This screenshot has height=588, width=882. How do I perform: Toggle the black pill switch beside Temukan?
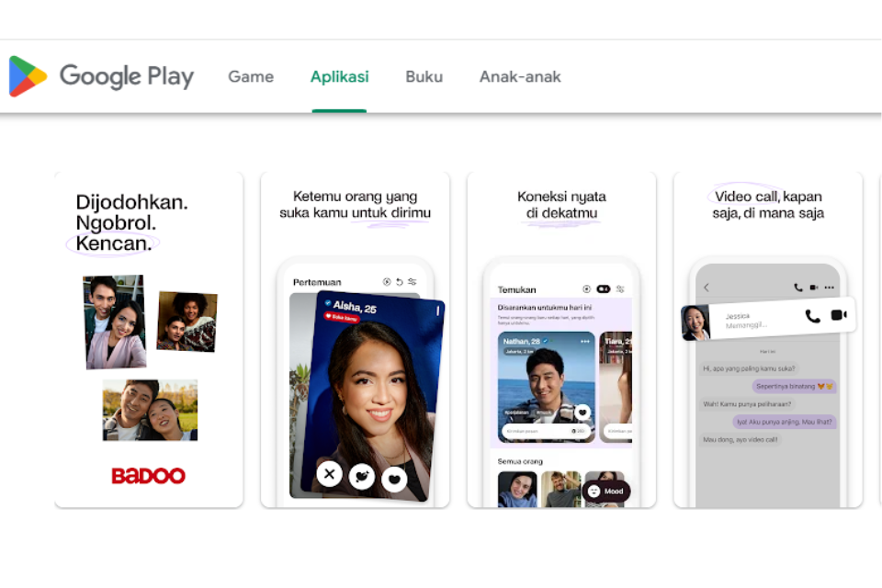click(604, 289)
